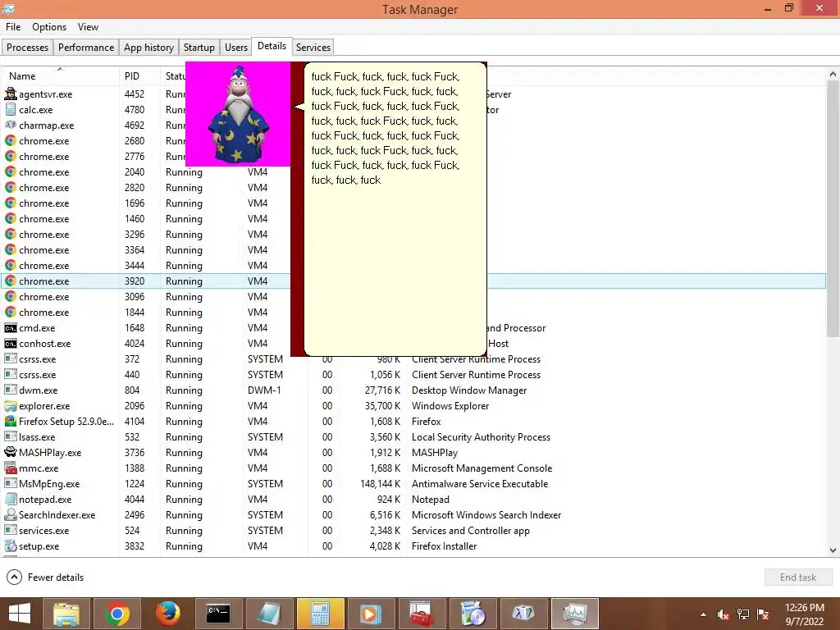The height and width of the screenshot is (630, 840).
Task: Open the Windows Start button
Action: tap(20, 614)
